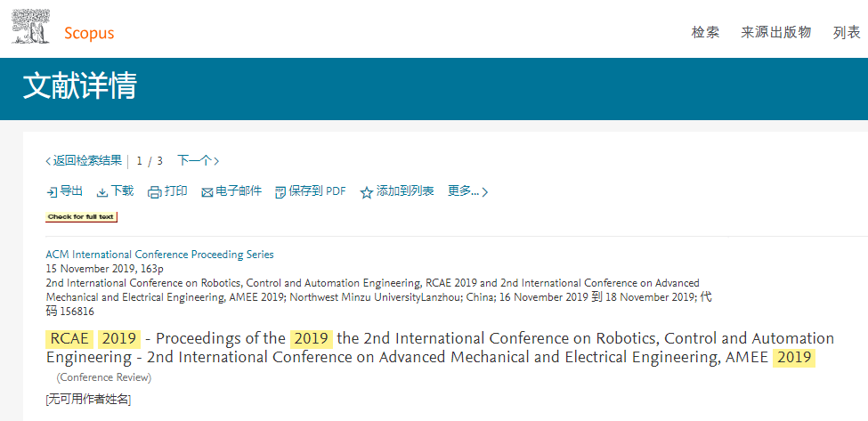
Task: Click the '1 / 3' record counter
Action: [150, 161]
